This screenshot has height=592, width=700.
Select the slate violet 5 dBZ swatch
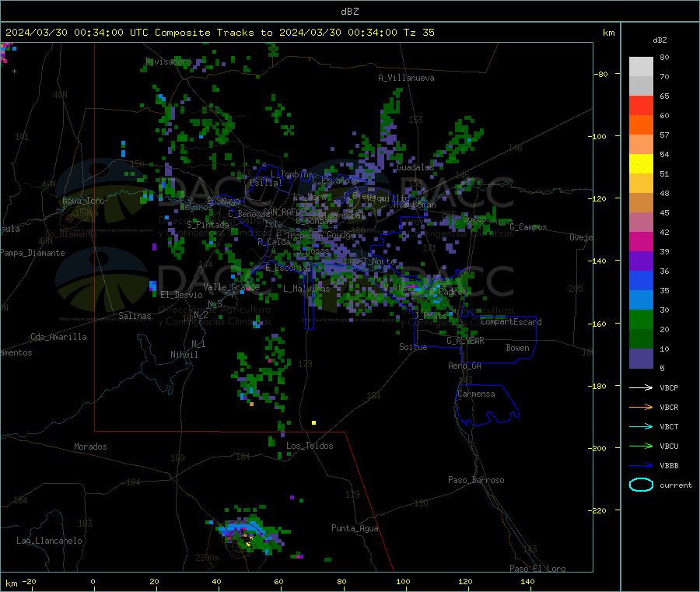click(x=641, y=359)
